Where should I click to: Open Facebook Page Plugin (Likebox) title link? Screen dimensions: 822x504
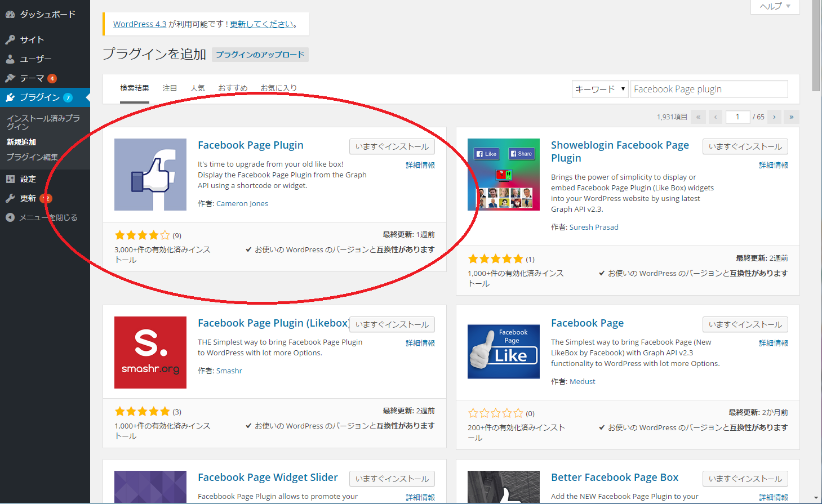tap(274, 323)
